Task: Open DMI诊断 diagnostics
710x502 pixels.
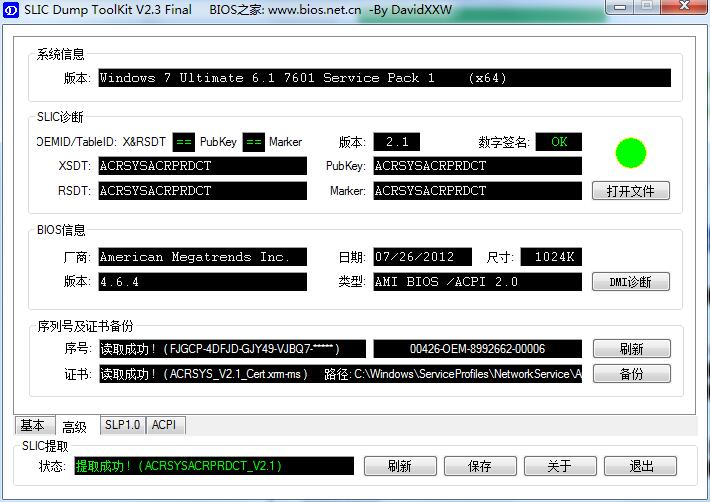Action: click(631, 282)
